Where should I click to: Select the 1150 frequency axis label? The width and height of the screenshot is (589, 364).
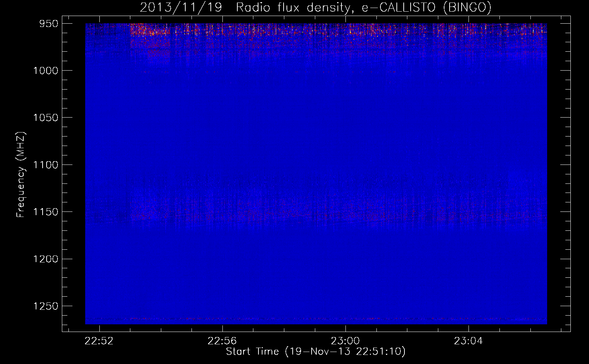[46, 212]
